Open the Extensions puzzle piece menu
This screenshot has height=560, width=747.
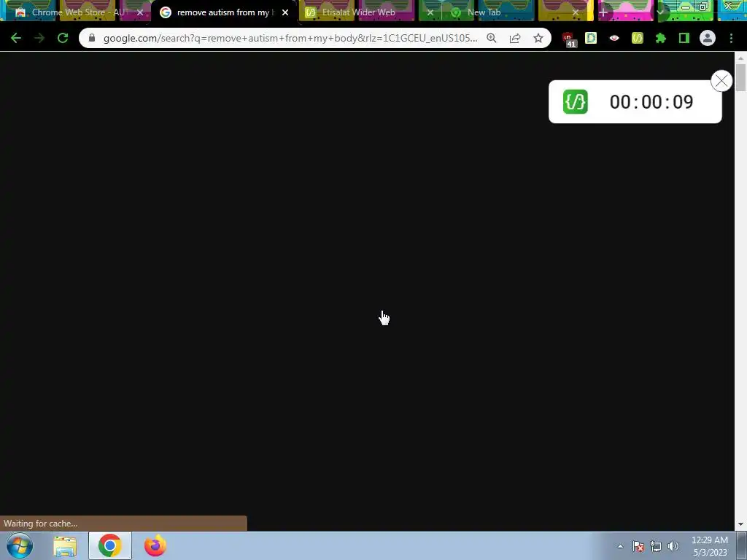(661, 38)
